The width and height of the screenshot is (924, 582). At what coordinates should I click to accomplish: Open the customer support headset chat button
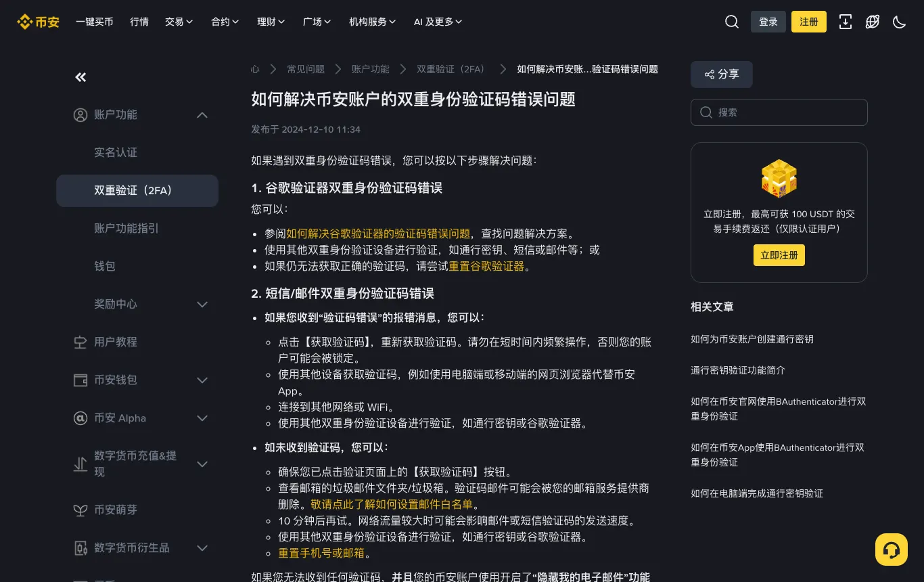pos(892,550)
